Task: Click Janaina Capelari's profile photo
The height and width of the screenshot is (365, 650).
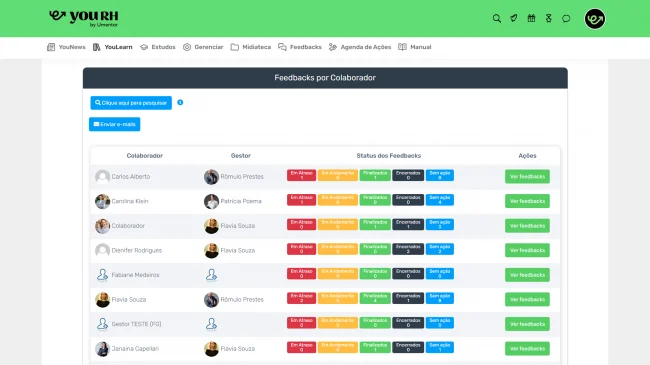Action: [x=102, y=349]
